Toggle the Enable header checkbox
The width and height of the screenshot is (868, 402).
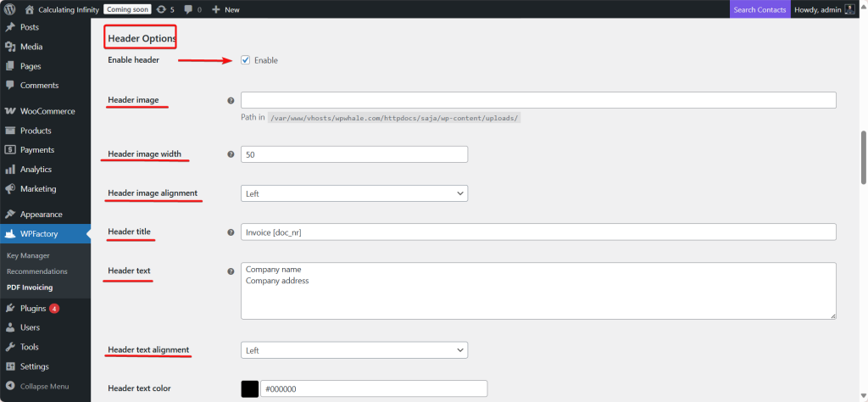tap(245, 60)
